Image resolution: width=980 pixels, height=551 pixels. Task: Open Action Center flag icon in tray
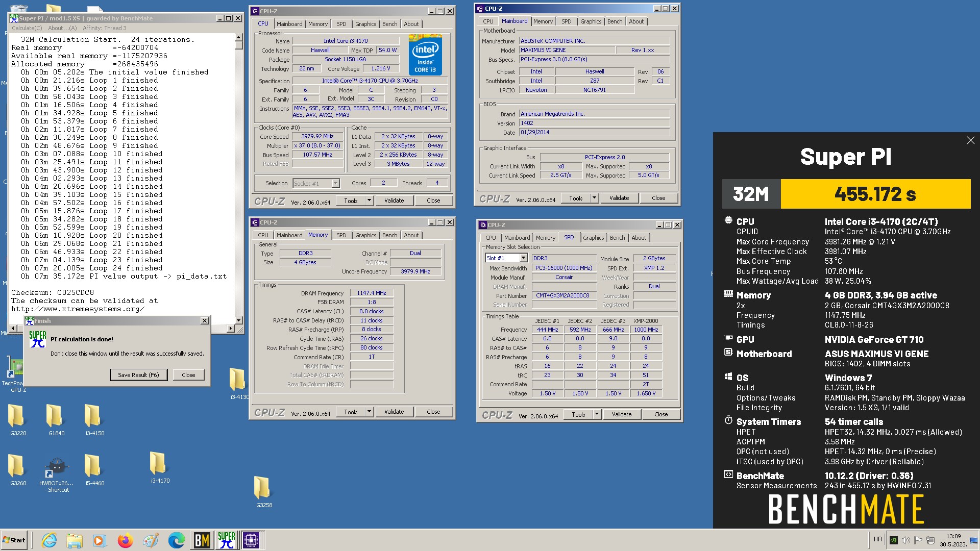click(918, 540)
